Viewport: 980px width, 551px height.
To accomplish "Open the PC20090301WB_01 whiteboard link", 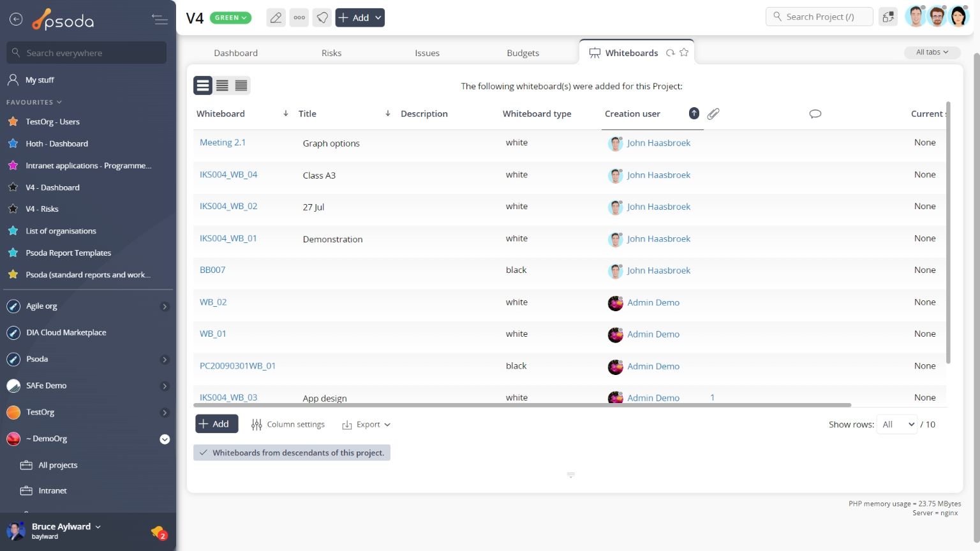I will coord(237,365).
